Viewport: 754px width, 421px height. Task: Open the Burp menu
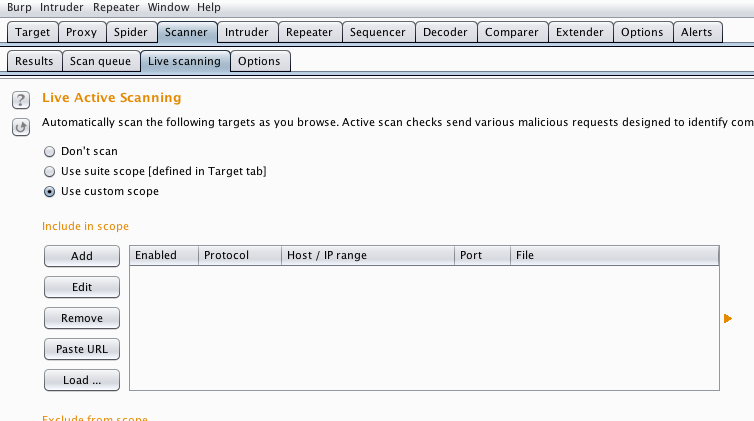click(19, 7)
